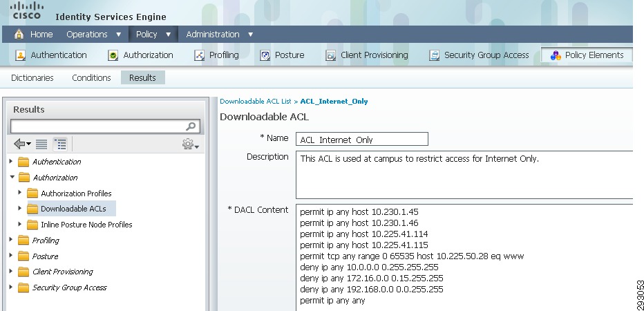Image resolution: width=644 pixels, height=311 pixels.
Task: Collapse the Authorization tree node arrow
Action: tap(12, 177)
